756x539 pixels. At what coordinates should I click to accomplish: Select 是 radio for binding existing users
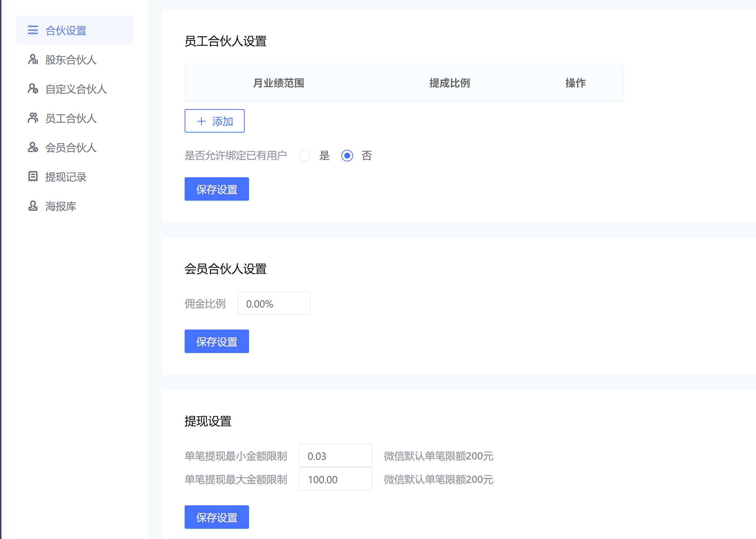click(305, 156)
